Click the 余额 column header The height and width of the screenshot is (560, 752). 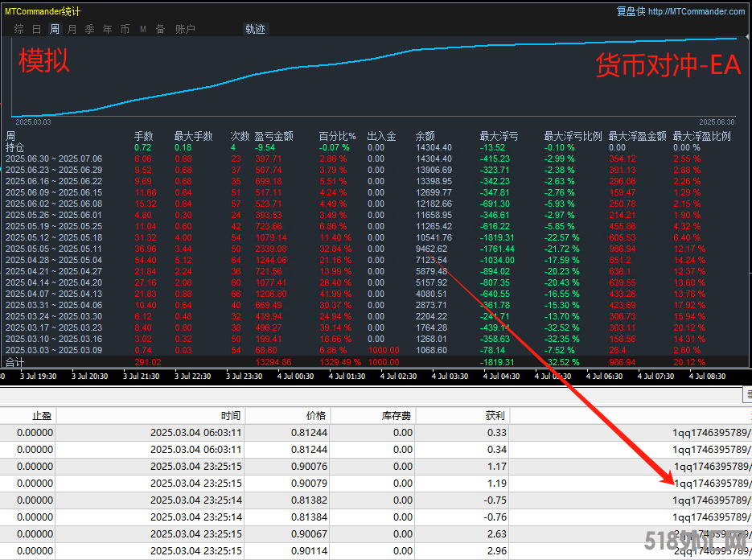425,136
